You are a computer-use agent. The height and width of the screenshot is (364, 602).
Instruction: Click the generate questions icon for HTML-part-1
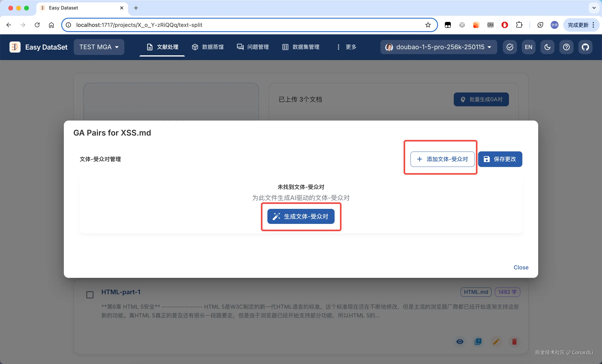click(x=478, y=341)
